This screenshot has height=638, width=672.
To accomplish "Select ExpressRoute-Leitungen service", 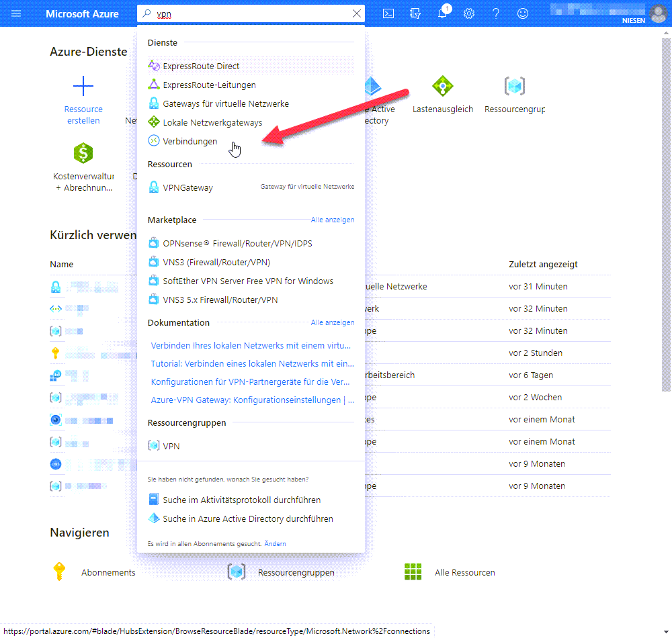I will [x=251, y=85].
